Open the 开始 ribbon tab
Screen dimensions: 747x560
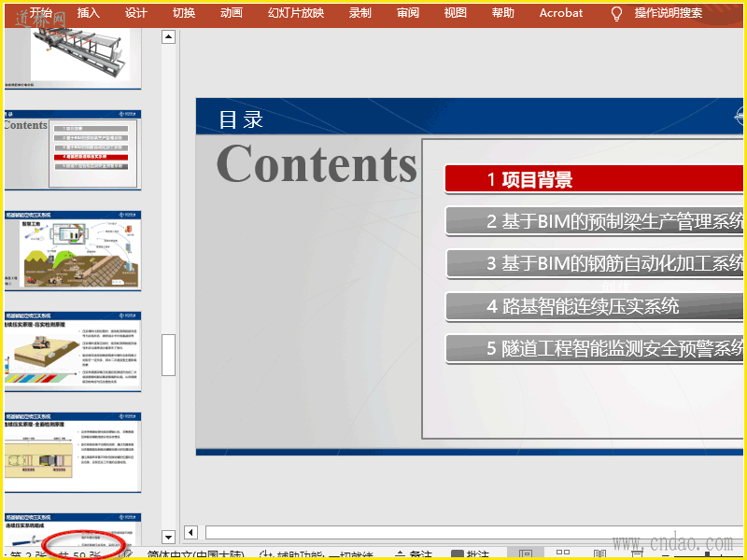[x=40, y=13]
